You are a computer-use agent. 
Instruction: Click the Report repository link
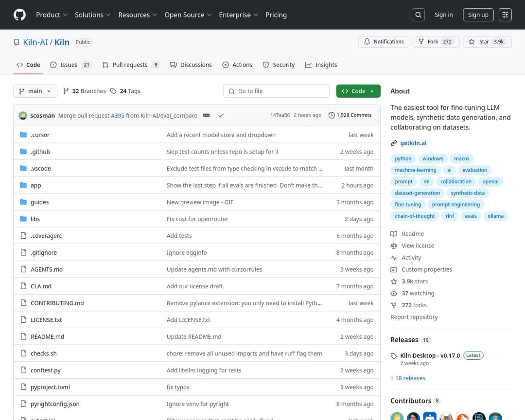pyautogui.click(x=414, y=317)
